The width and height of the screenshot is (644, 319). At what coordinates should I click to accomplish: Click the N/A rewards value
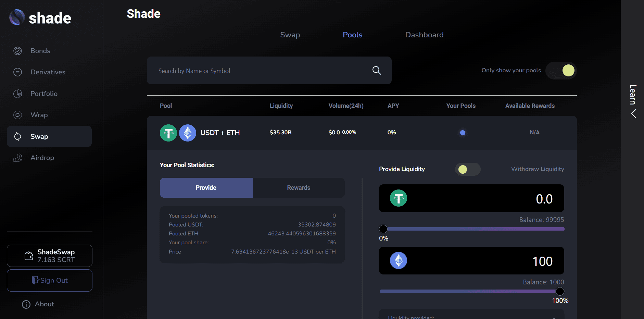pyautogui.click(x=534, y=132)
